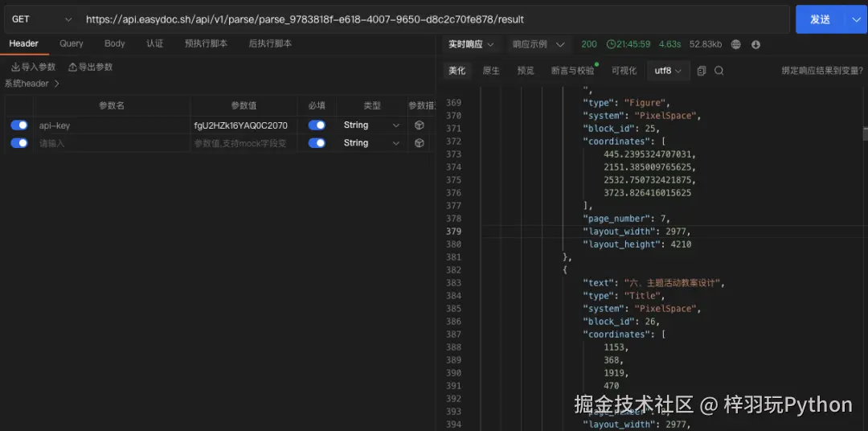Click the request URL input field
868x431 pixels.
(434, 19)
